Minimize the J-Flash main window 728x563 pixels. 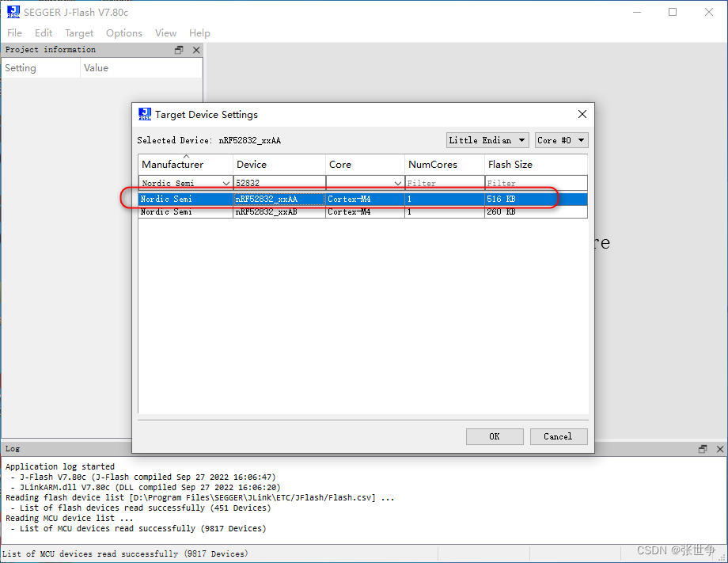pos(637,12)
